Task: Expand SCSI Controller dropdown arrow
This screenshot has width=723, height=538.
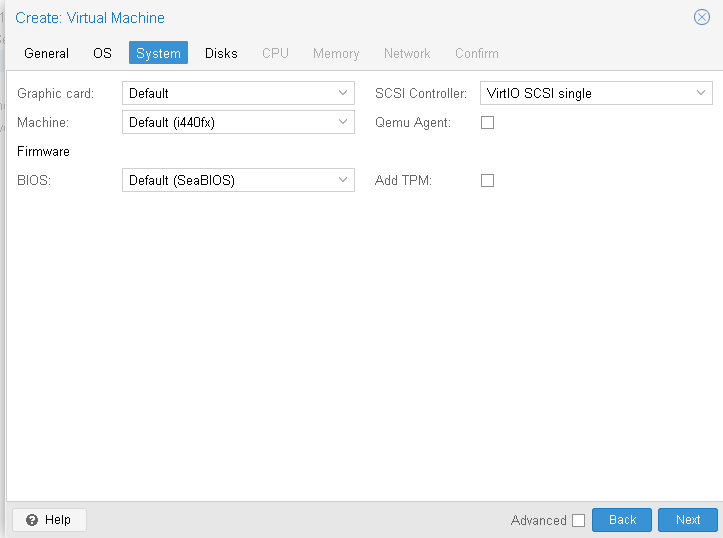Action: point(701,93)
